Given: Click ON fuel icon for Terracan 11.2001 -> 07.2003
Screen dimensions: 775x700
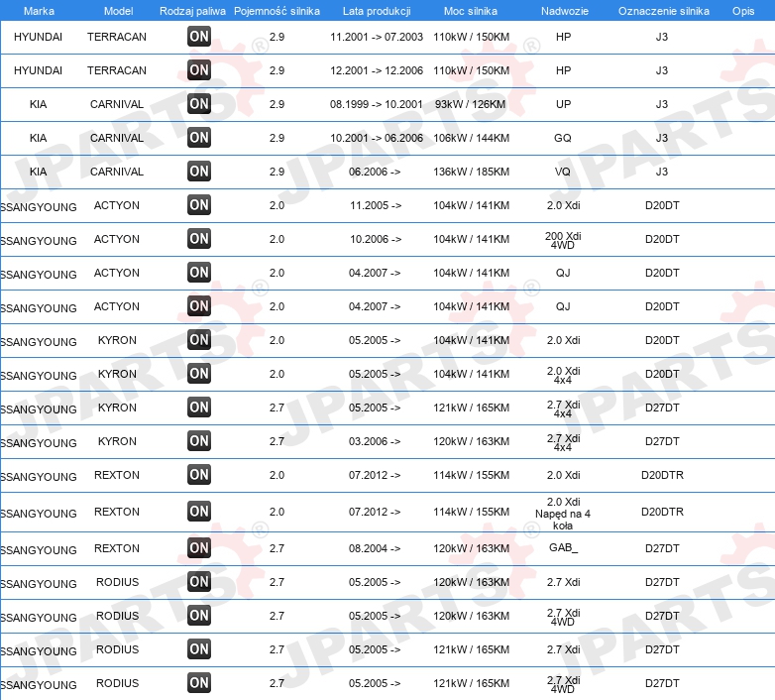Looking at the screenshot, I should 199,36.
